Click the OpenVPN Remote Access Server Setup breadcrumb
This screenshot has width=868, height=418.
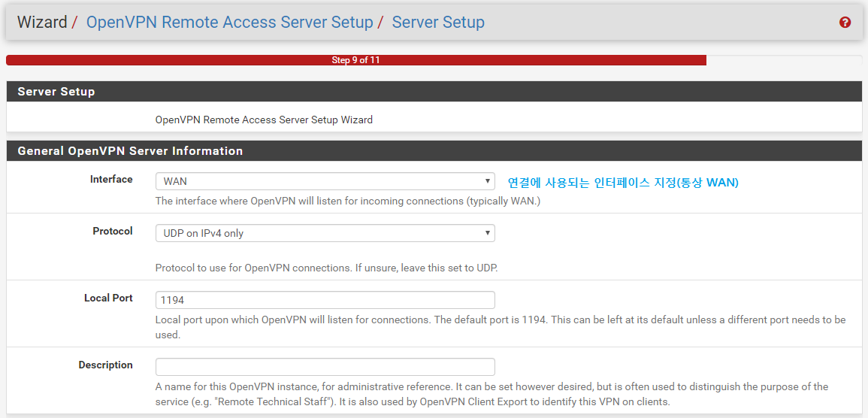tap(230, 22)
